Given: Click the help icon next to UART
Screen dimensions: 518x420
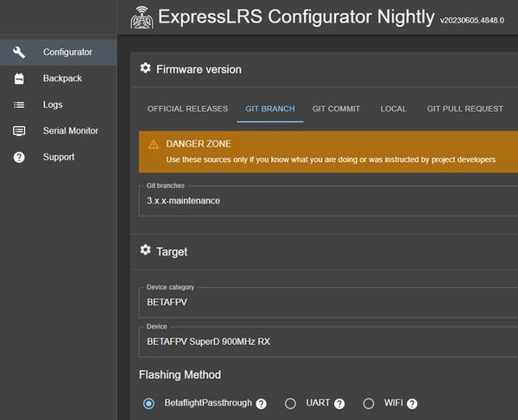Looking at the screenshot, I should (339, 404).
